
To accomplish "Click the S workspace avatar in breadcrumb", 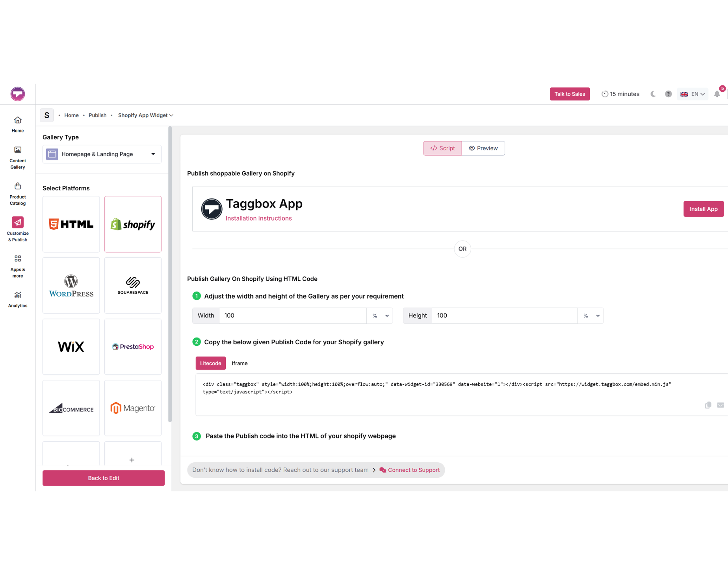I will 47,115.
